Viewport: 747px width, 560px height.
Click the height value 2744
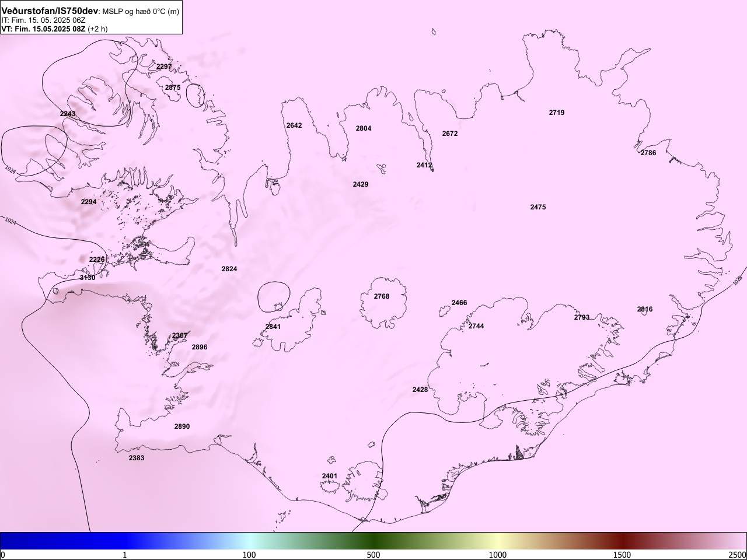point(476,326)
